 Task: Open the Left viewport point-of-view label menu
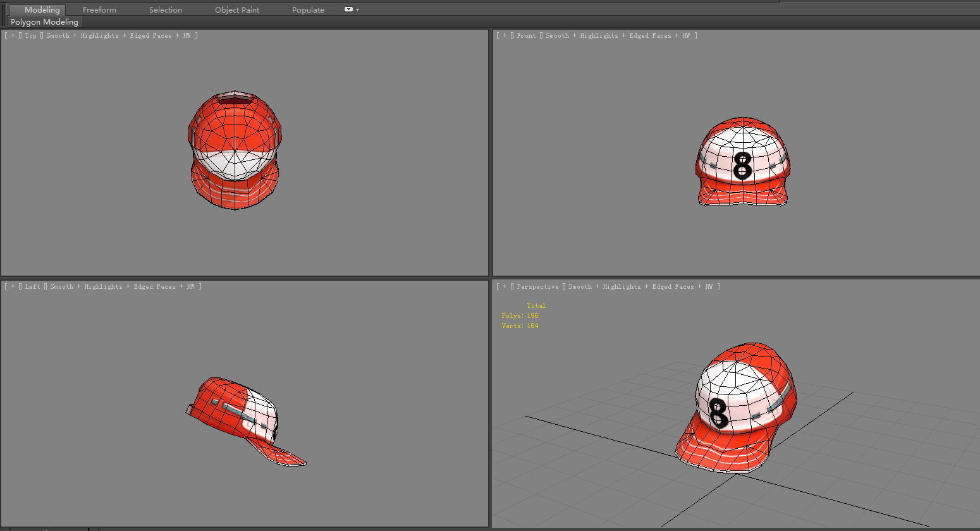point(32,286)
